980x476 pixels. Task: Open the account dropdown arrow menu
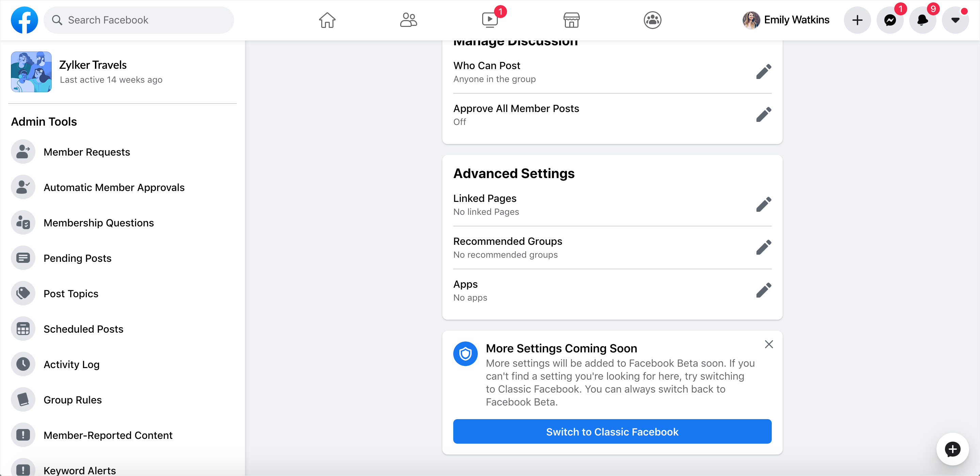click(x=955, y=20)
